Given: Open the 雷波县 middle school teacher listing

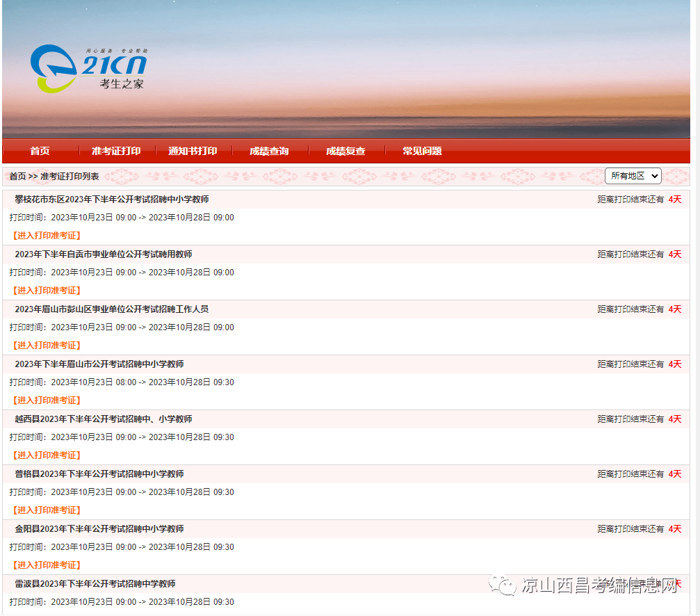Looking at the screenshot, I should click(x=101, y=583).
